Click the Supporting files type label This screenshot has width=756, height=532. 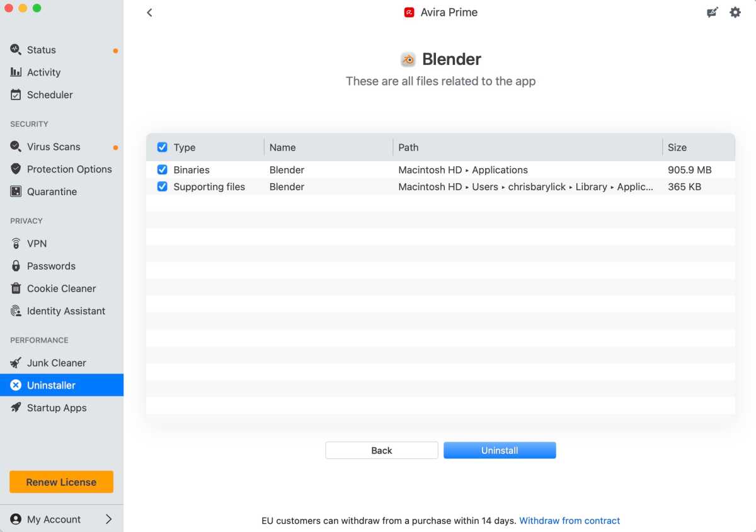pyautogui.click(x=209, y=186)
